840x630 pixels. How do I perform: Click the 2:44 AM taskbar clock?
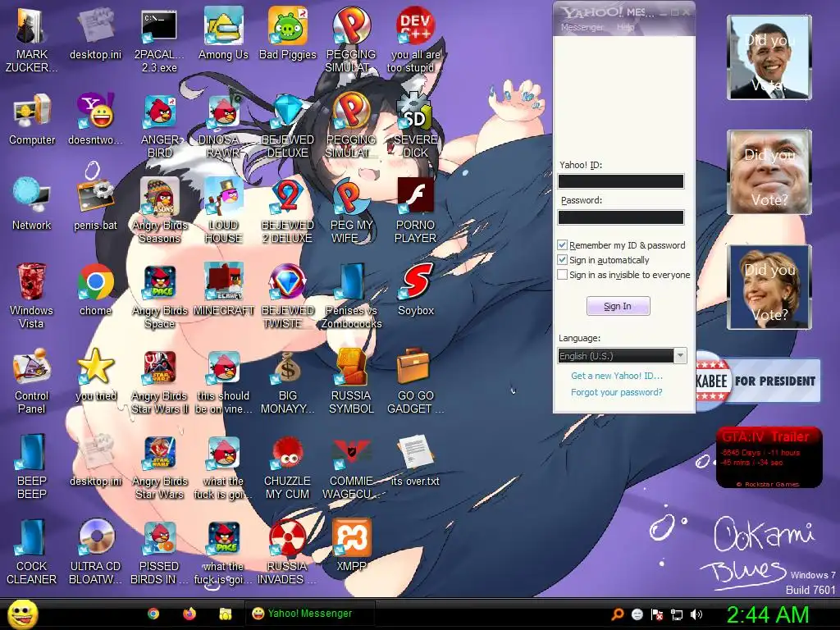pyautogui.click(x=767, y=614)
